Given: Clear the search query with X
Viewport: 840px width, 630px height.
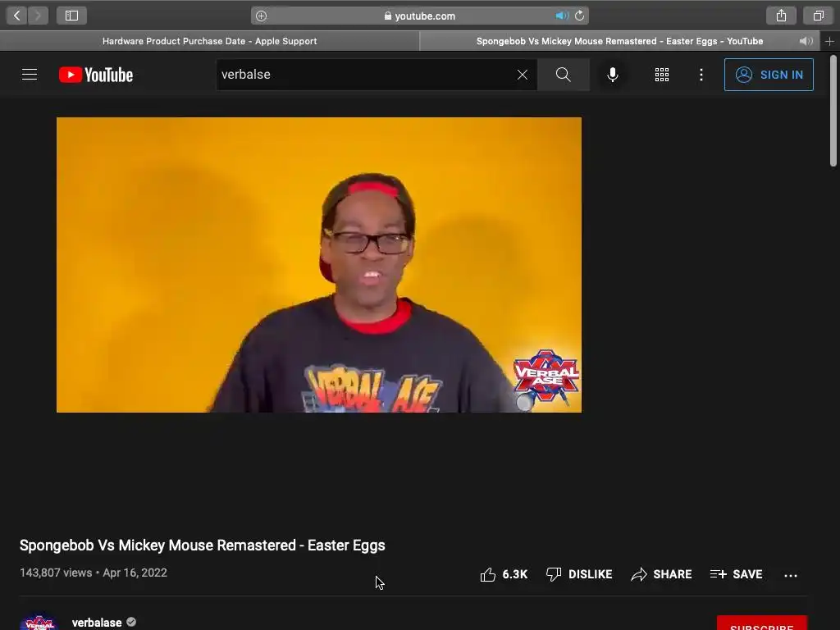Looking at the screenshot, I should [x=523, y=75].
